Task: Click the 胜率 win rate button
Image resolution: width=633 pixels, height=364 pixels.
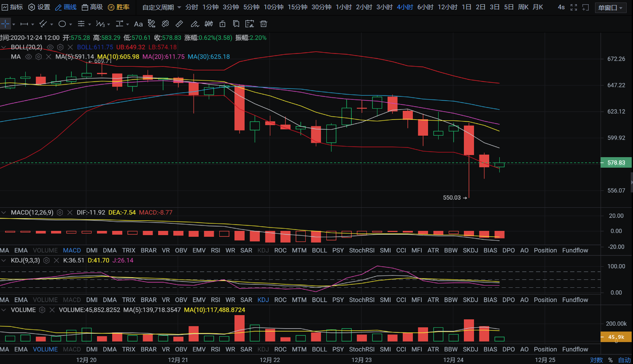Action: click(x=119, y=7)
